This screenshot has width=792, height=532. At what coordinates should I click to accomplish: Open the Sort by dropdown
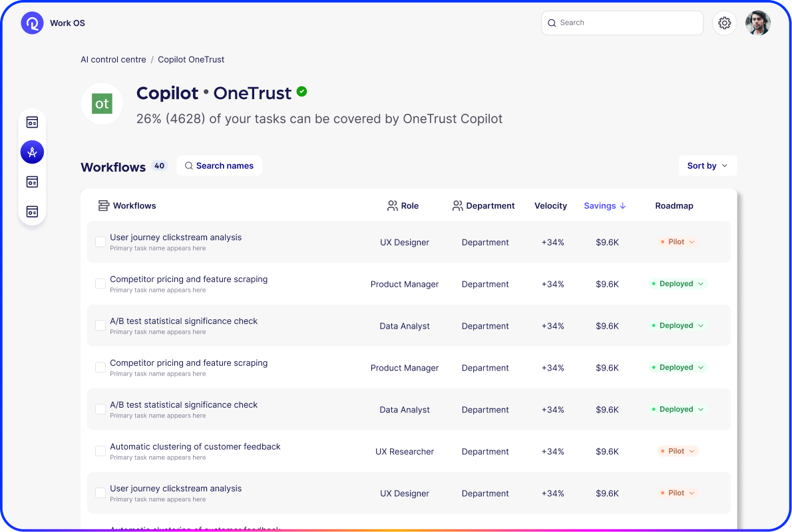tap(707, 166)
